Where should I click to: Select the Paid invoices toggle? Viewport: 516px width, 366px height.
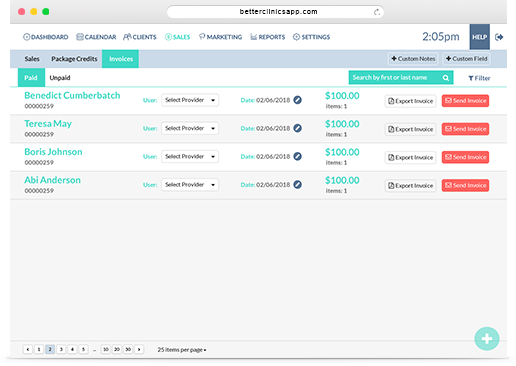(31, 78)
